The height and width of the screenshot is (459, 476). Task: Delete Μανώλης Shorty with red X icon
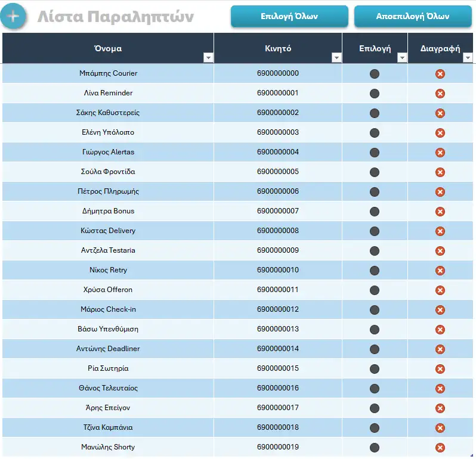tap(440, 448)
